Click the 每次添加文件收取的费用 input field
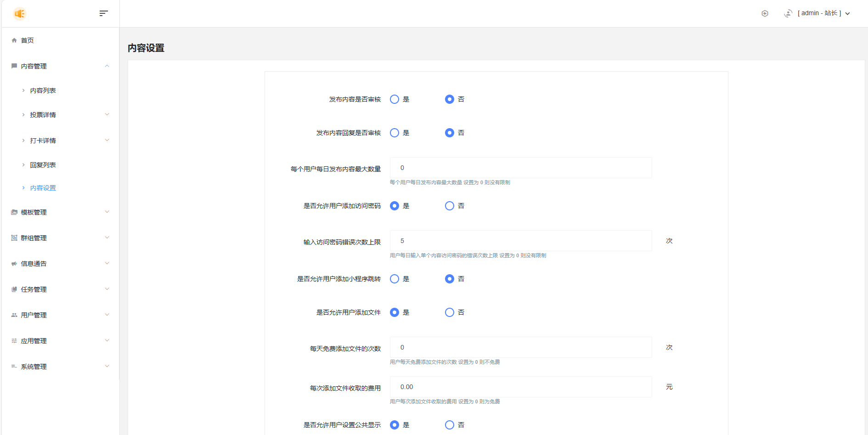Screen dimensions: 868x435 tap(520, 387)
